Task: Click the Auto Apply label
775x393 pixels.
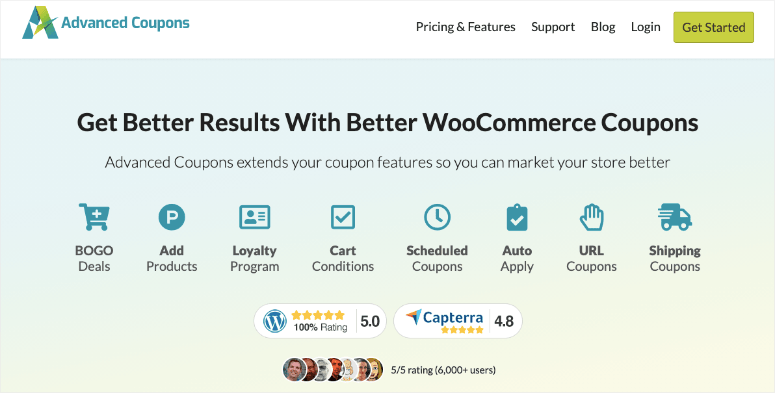Action: (517, 259)
